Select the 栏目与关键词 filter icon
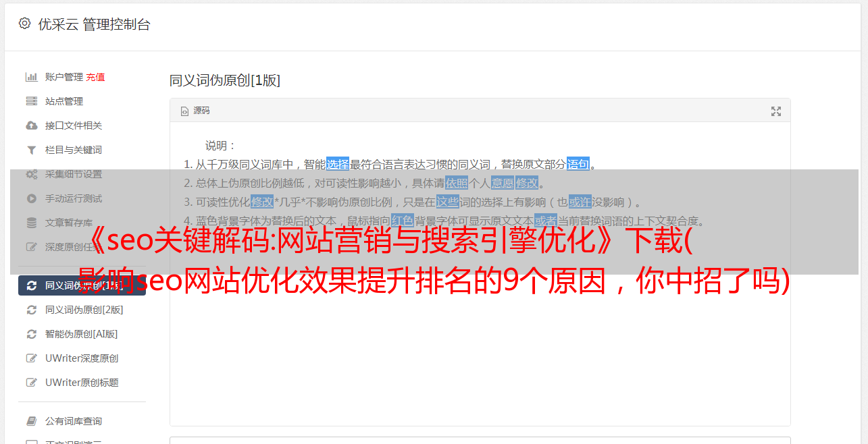The width and height of the screenshot is (868, 444). 31,150
